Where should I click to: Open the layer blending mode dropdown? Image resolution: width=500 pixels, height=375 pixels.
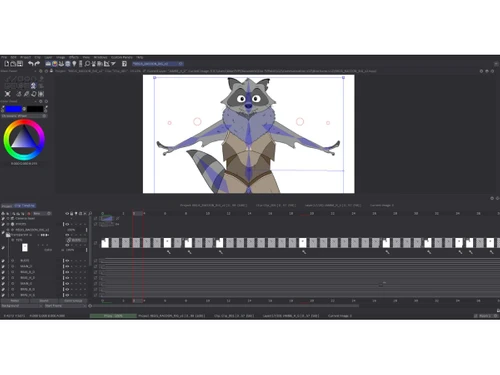click(76, 240)
